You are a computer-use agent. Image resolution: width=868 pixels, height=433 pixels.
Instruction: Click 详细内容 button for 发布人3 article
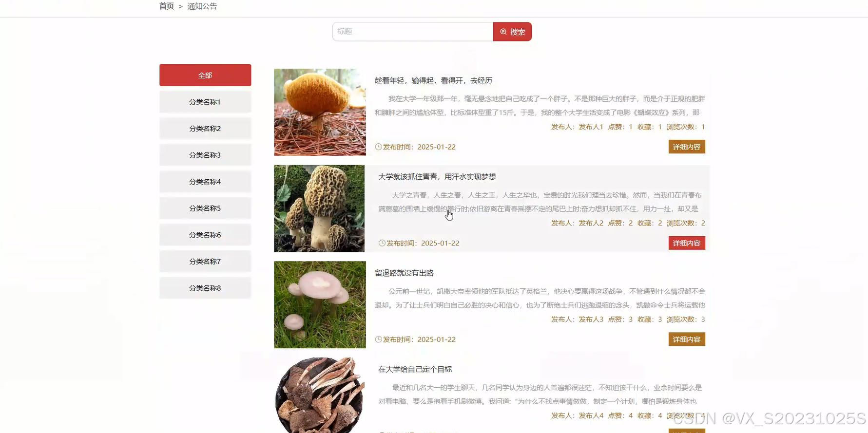(x=687, y=339)
